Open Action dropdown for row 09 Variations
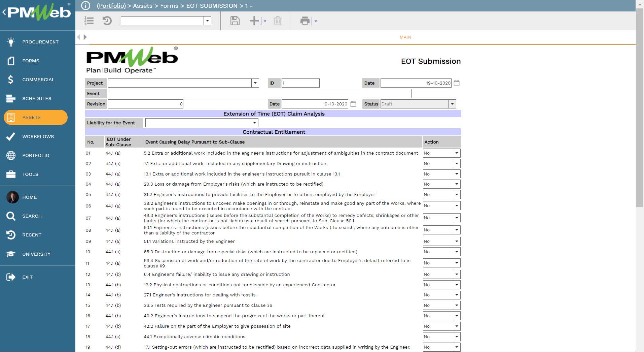Screen dimensions: 644x352 (x=457, y=241)
